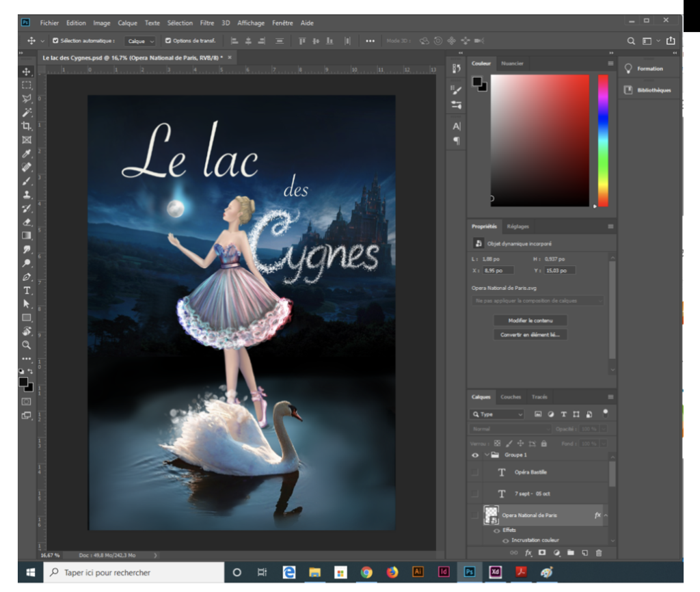
Task: Open the Type layer filter dropdown
Action: (496, 414)
